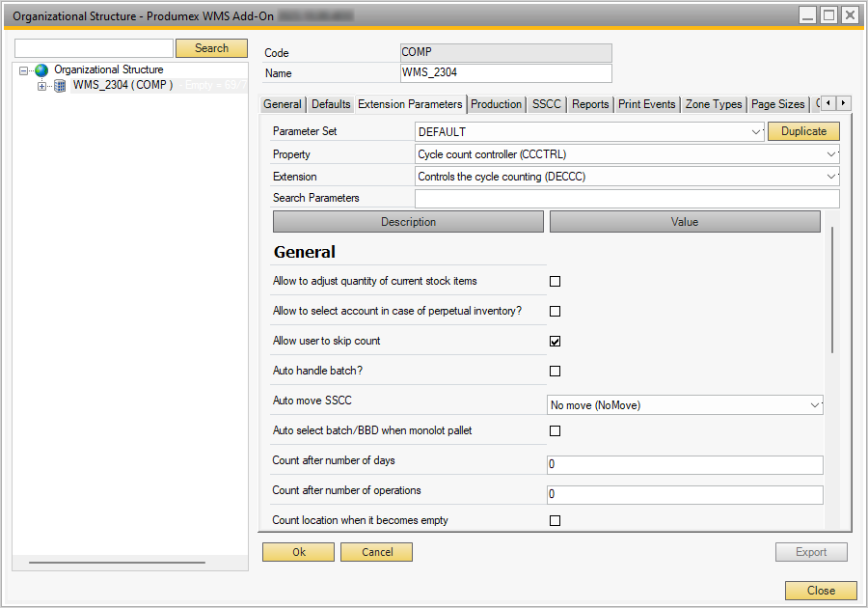Viewport: 868px width, 608px height.
Task: Check Count location when it becomes empty
Action: (x=555, y=521)
